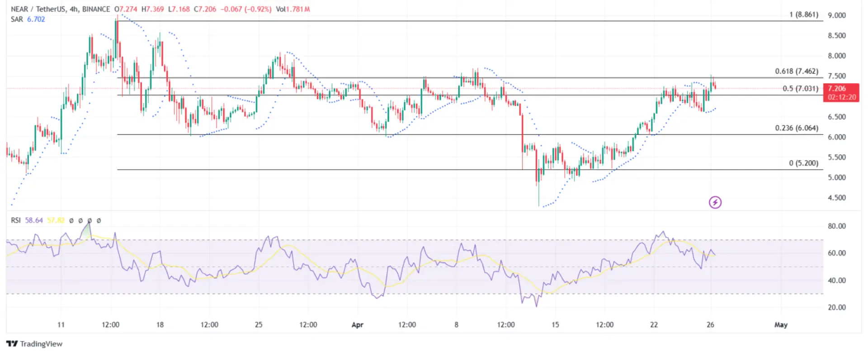Select the 0.236 (6.064) Fibonacci label
This screenshot has width=868, height=351.
[x=796, y=128]
